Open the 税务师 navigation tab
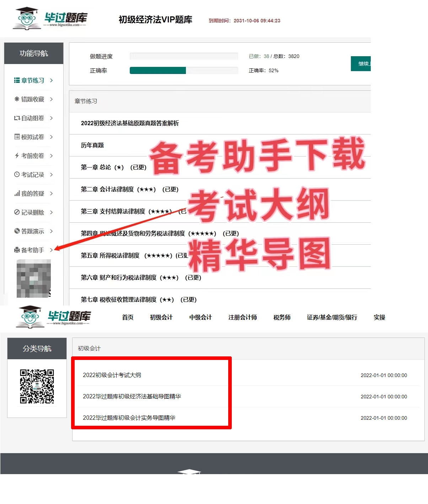Viewport: 428px width, 504px height. pyautogui.click(x=282, y=317)
